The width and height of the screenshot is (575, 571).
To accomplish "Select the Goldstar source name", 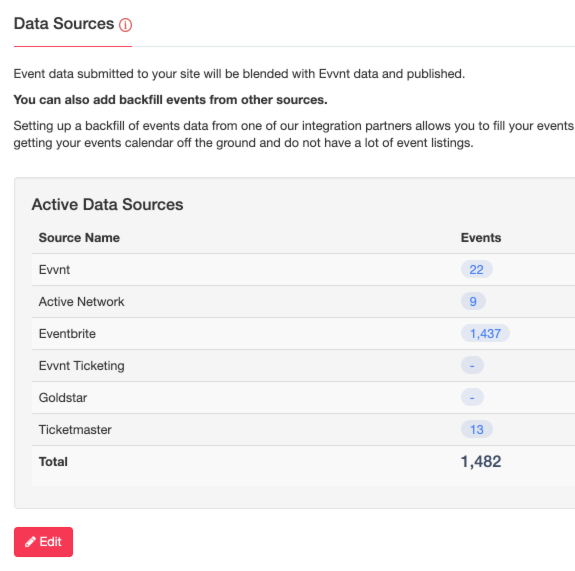I will (x=63, y=398).
